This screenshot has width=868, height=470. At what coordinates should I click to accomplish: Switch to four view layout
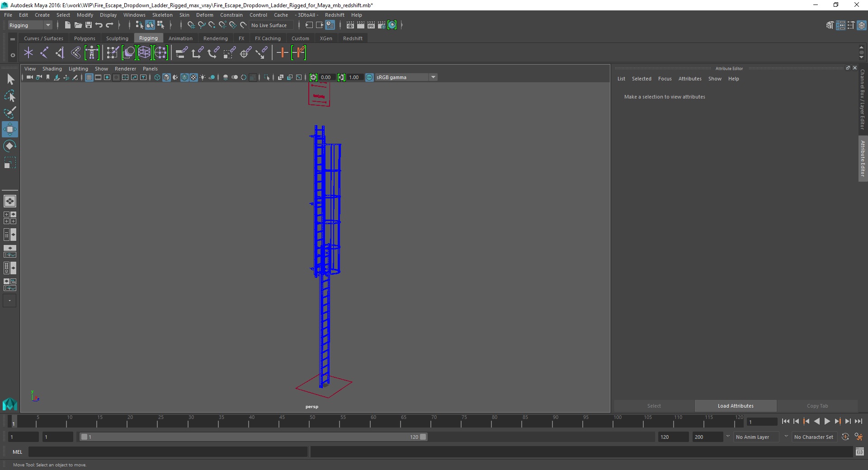[10, 218]
